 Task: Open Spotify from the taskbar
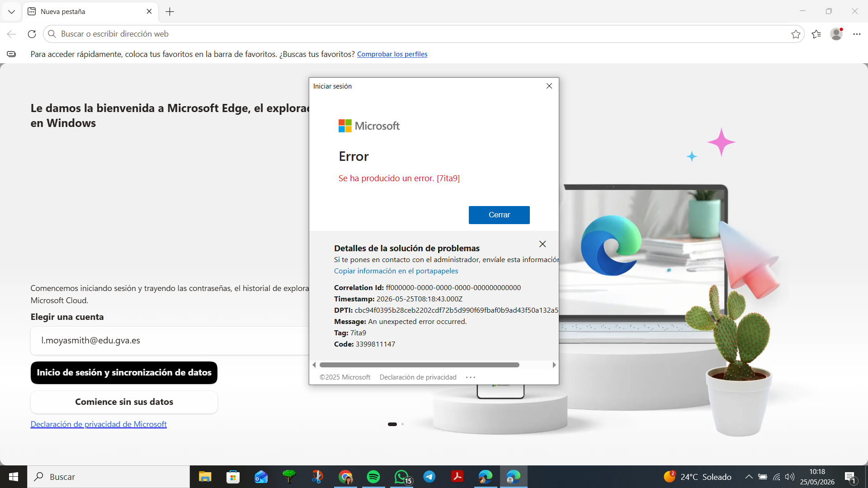click(x=373, y=477)
